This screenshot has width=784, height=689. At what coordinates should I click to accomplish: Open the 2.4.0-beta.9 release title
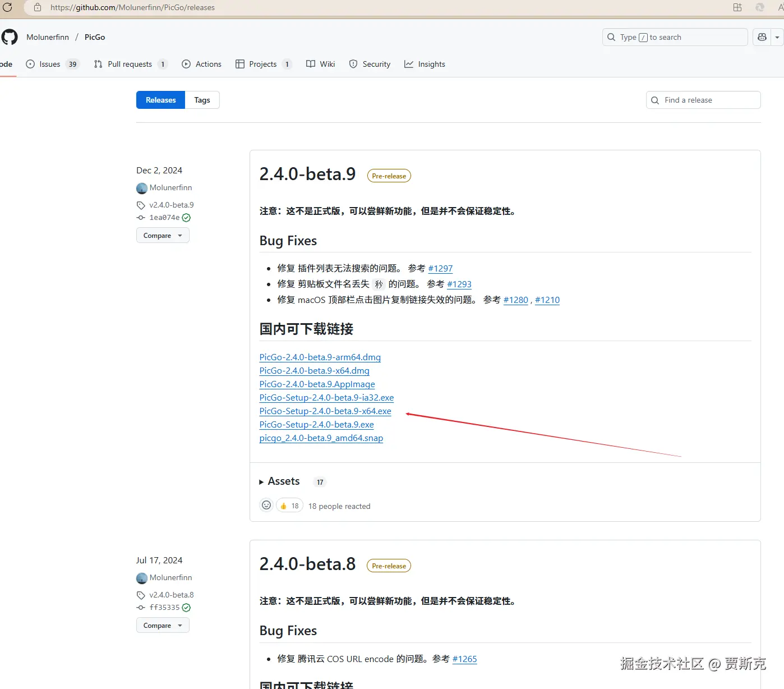307,174
